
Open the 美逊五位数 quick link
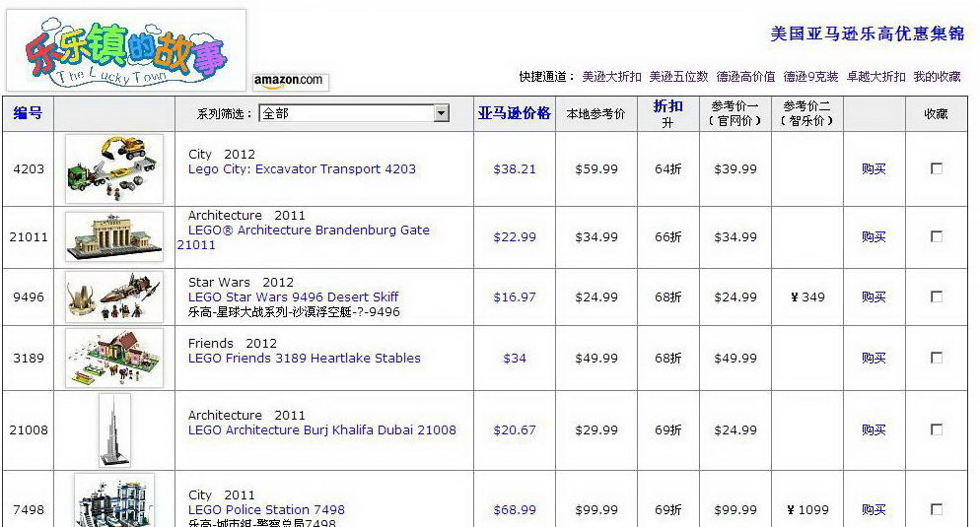tap(678, 76)
